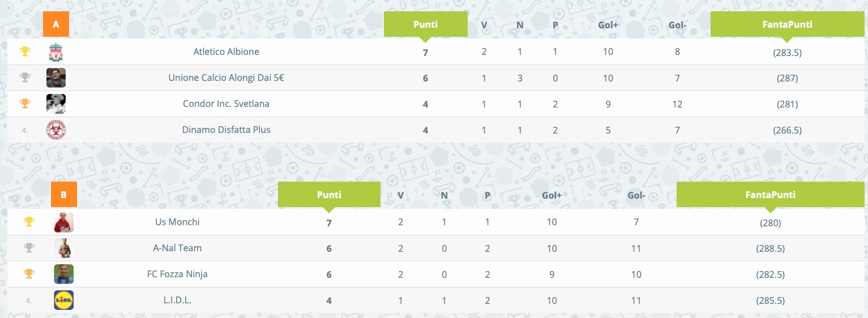This screenshot has width=868, height=318.
Task: Sort group A by FantaPunti
Action: (786, 24)
